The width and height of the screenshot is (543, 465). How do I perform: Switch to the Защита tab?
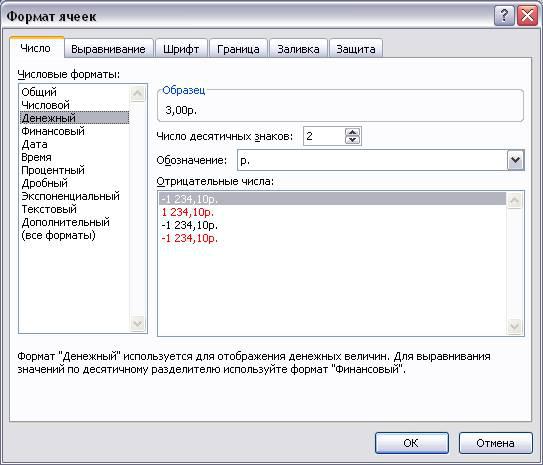(x=356, y=48)
